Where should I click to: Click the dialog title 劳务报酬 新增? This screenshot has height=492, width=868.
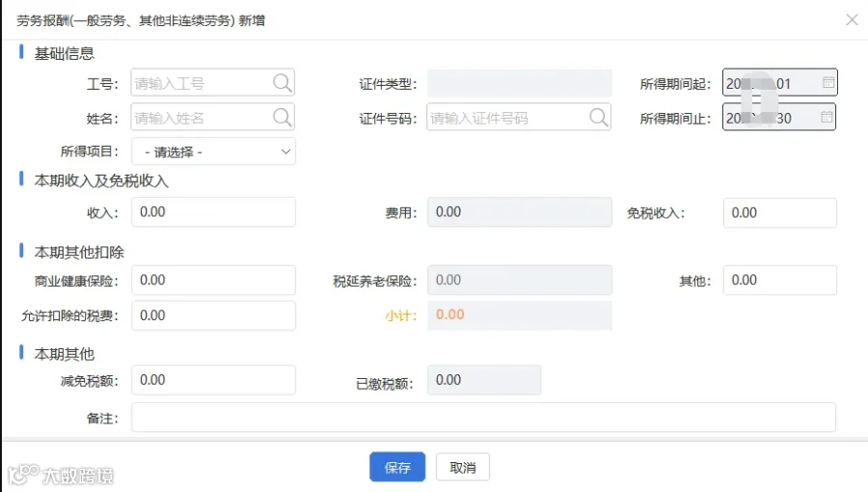[141, 20]
